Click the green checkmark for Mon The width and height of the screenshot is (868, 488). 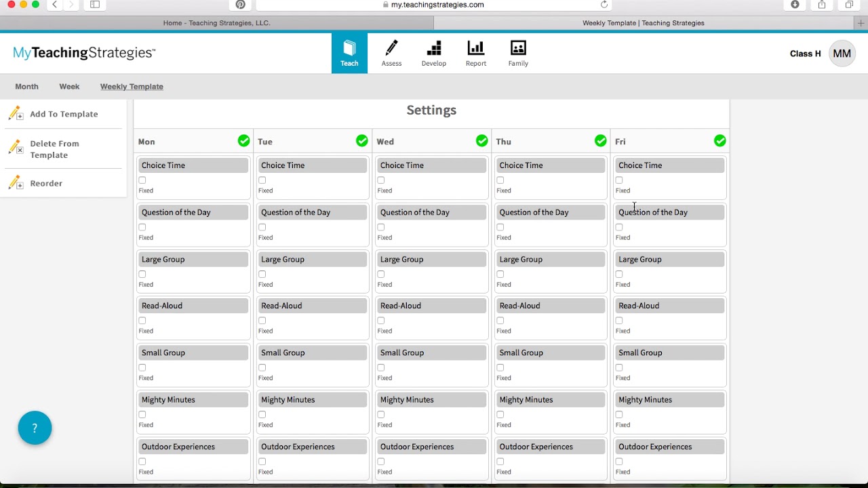point(243,140)
